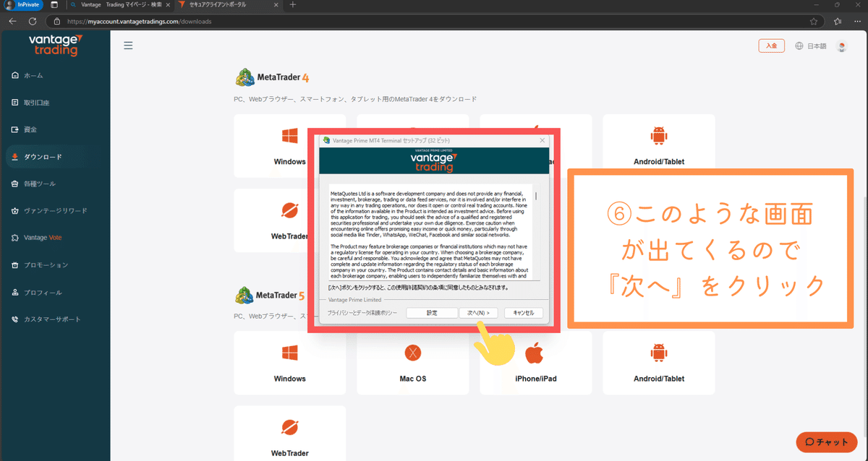Open the プライバシーとデータ保護ポリシー link
The width and height of the screenshot is (868, 461).
[x=362, y=313]
